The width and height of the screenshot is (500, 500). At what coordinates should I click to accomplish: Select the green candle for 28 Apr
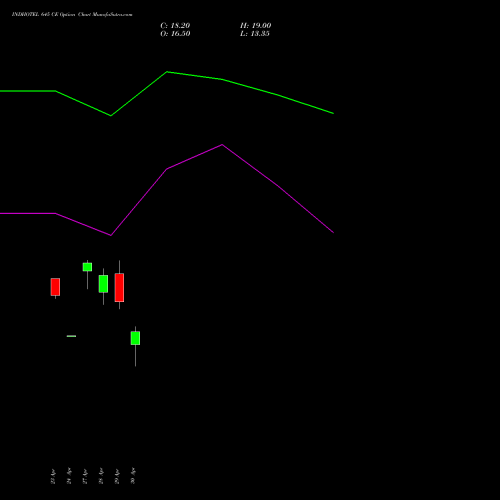coord(103,284)
